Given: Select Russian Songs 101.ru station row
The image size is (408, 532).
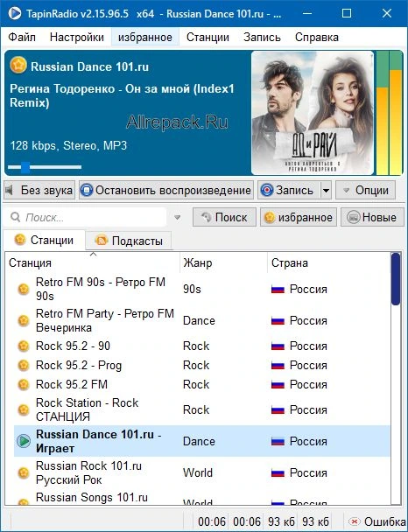Looking at the screenshot, I should 202,497.
